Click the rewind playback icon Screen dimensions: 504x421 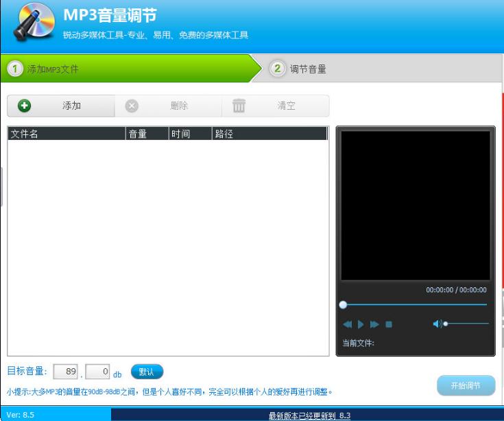[x=348, y=324]
